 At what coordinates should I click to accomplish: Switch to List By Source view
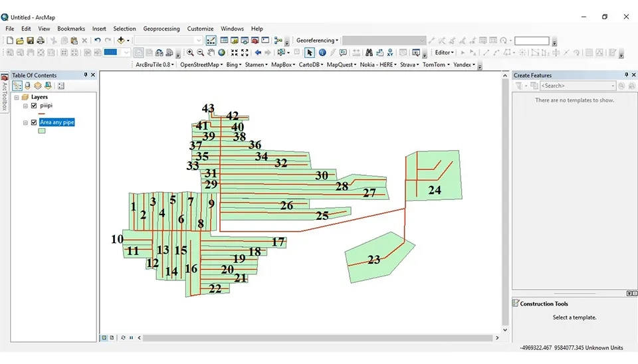pyautogui.click(x=27, y=86)
